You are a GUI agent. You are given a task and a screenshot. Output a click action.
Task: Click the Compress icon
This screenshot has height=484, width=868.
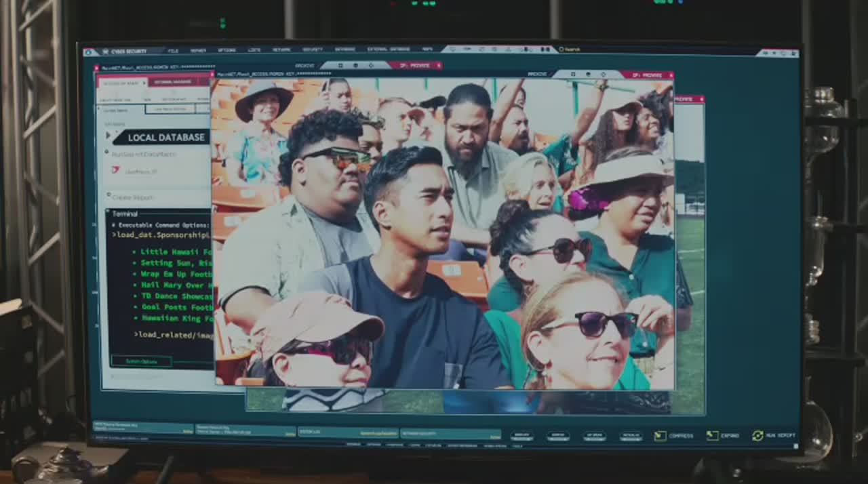(660, 436)
